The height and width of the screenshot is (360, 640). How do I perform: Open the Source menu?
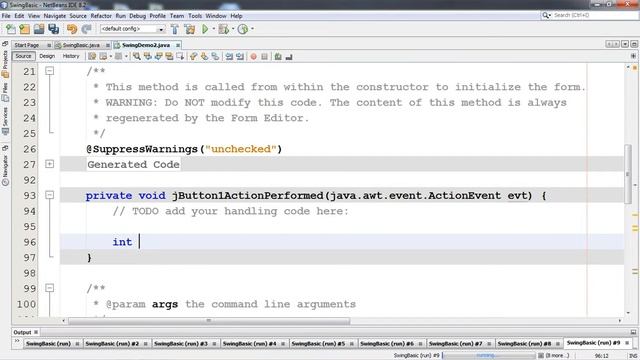click(x=78, y=16)
